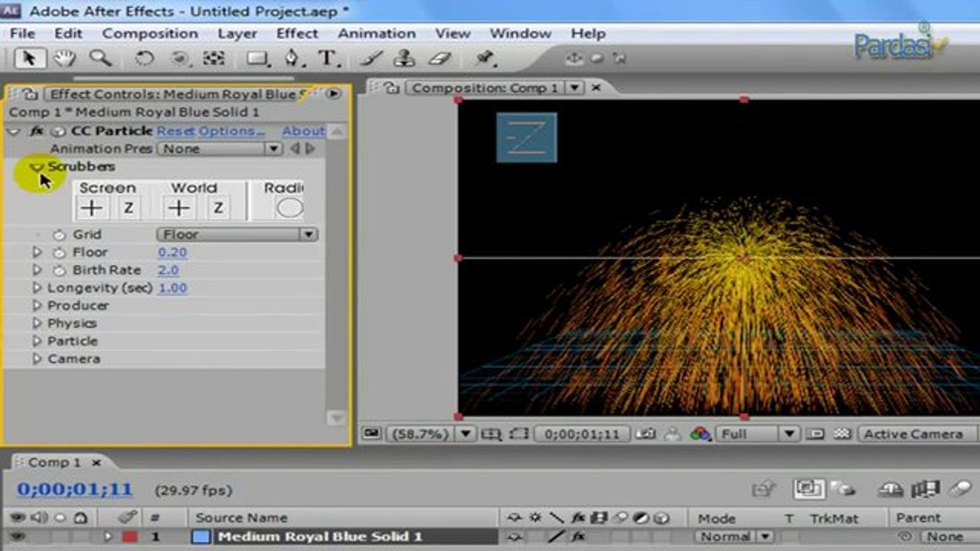980x551 pixels.
Task: Select the Rectangle Mask tool
Action: pos(257,59)
